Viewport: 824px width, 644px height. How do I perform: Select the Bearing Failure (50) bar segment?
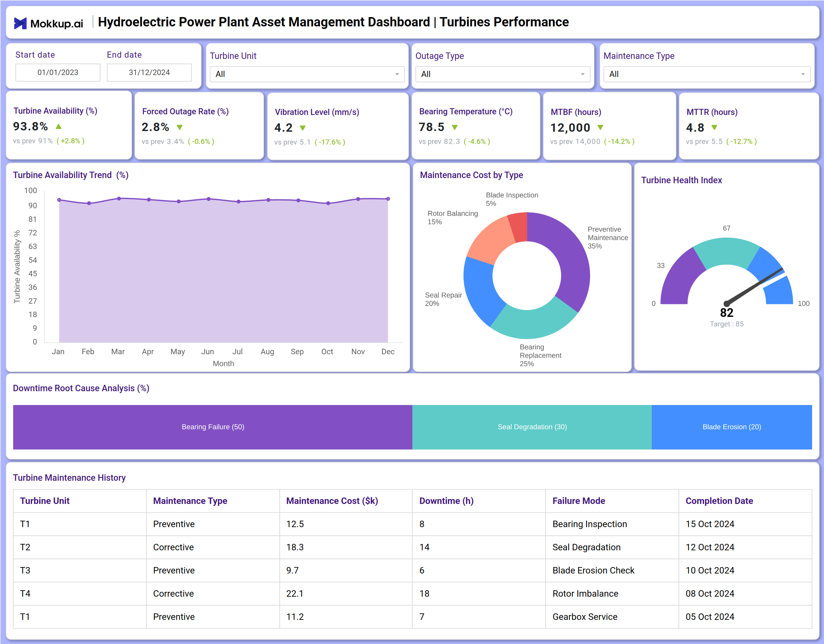(x=213, y=427)
